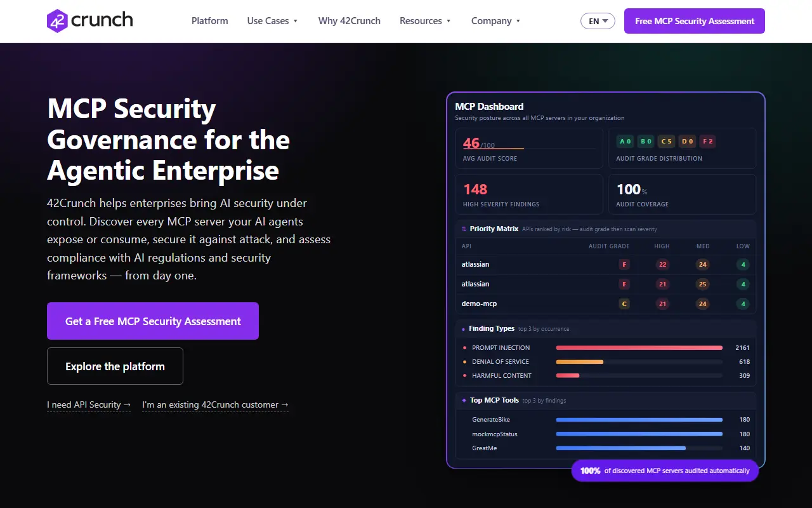Click the Harmful Content red dot
Image resolution: width=812 pixels, height=508 pixels.
pos(465,376)
